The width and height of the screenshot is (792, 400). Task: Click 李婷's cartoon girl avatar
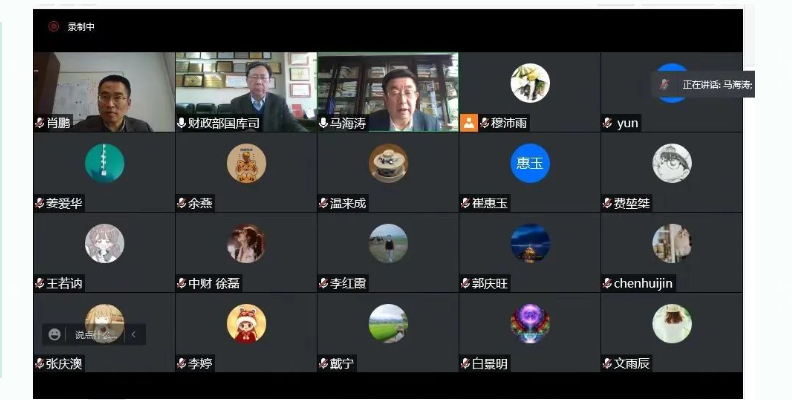pyautogui.click(x=246, y=323)
